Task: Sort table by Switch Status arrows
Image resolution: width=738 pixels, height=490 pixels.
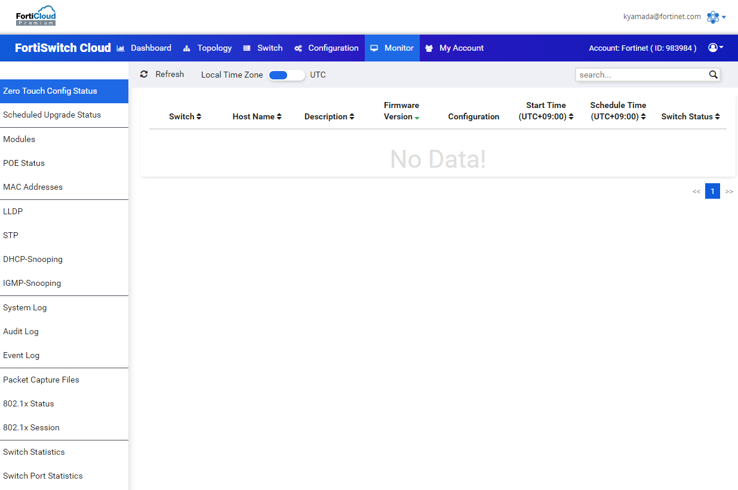Action: pyautogui.click(x=717, y=117)
